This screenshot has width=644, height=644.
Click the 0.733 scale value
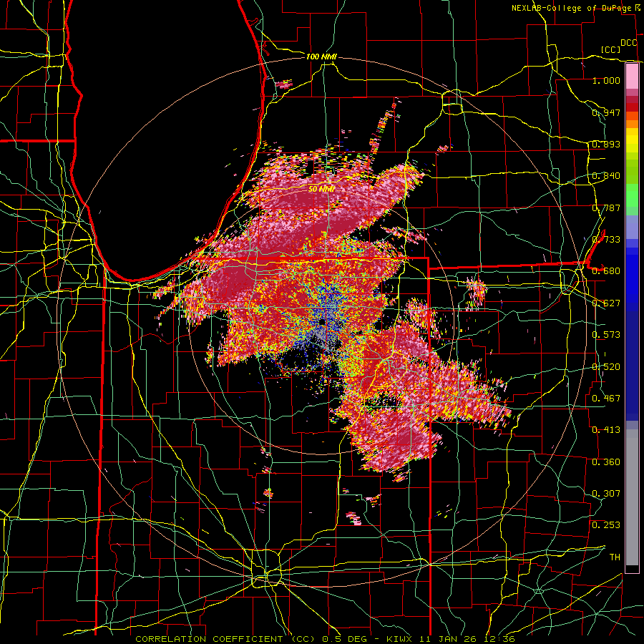click(606, 240)
